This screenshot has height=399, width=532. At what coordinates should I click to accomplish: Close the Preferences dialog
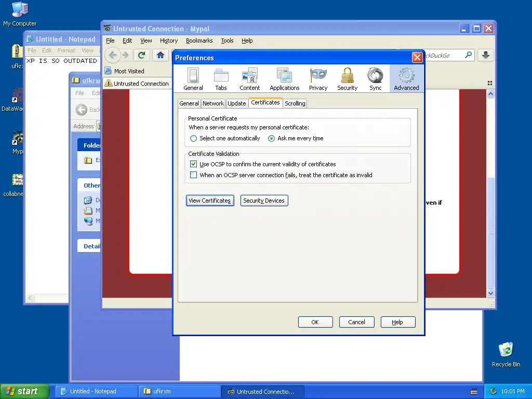click(x=417, y=57)
